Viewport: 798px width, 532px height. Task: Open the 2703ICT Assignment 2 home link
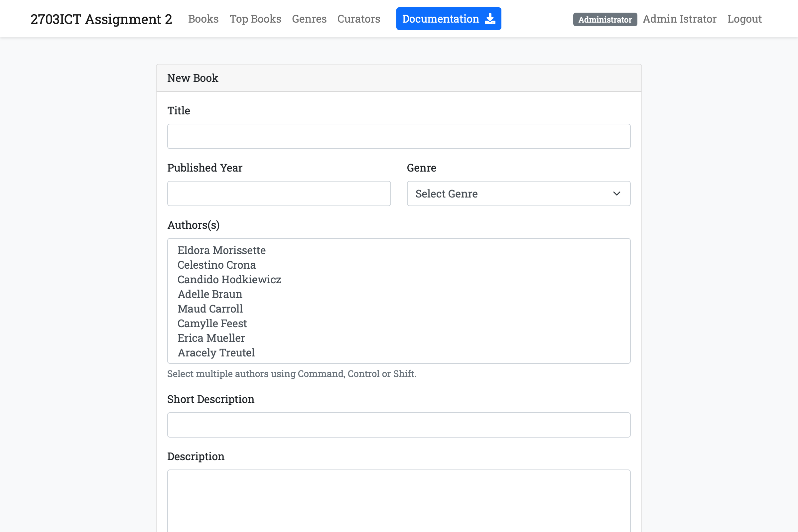point(101,19)
